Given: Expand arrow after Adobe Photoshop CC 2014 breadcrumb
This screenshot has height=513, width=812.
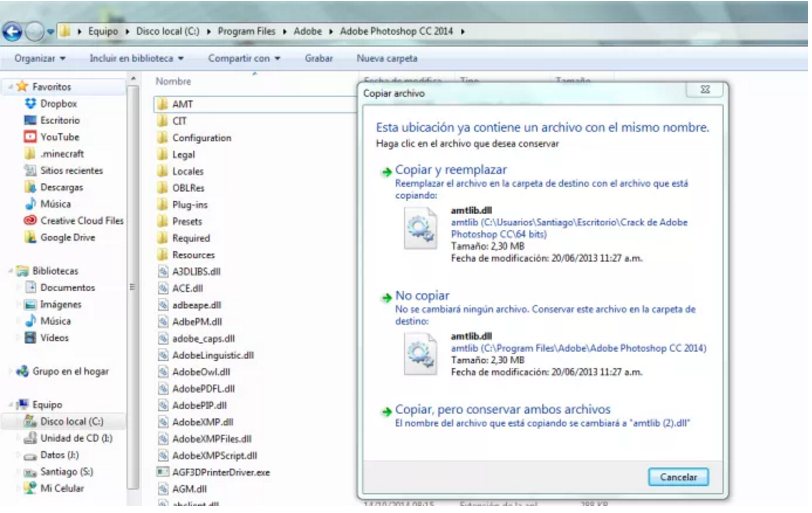Looking at the screenshot, I should (462, 32).
